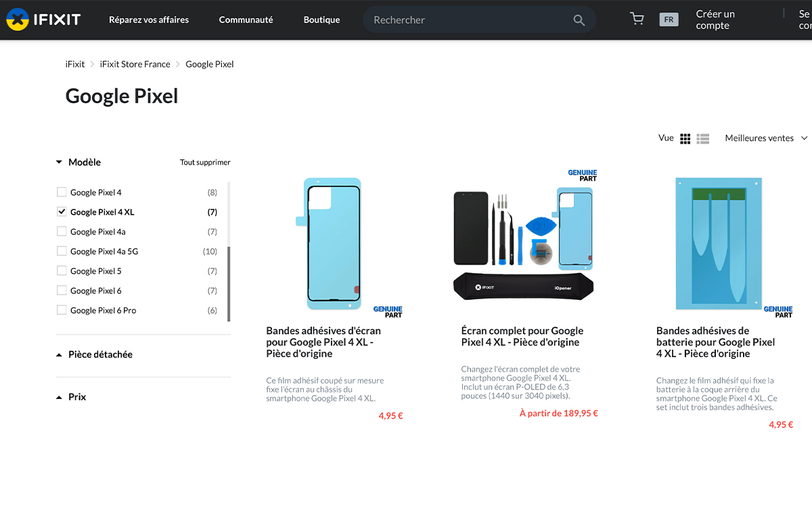This screenshot has height=508, width=812.
Task: Check the Google Pixel 4a checkbox
Action: point(62,231)
